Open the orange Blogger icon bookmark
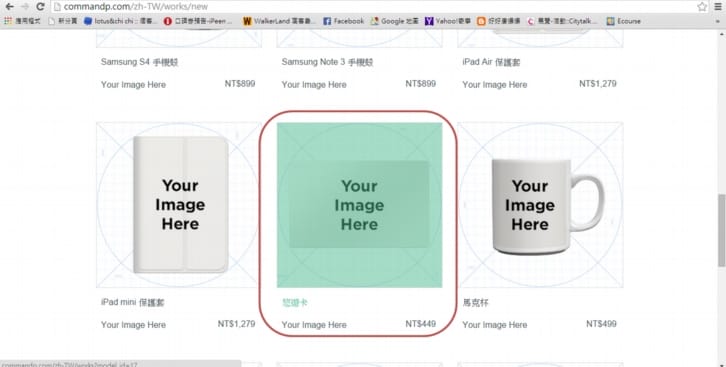Screen dimensions: 726x367 [x=499, y=21]
